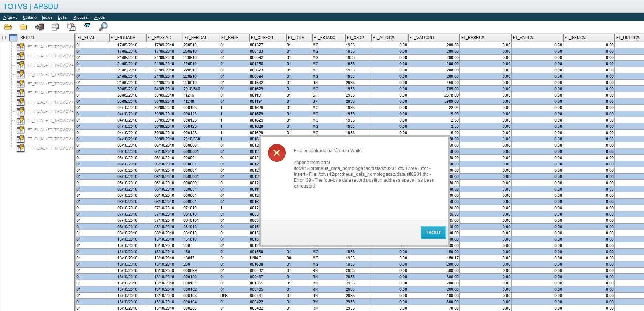
Task: Open the Indice menu
Action: (47, 17)
